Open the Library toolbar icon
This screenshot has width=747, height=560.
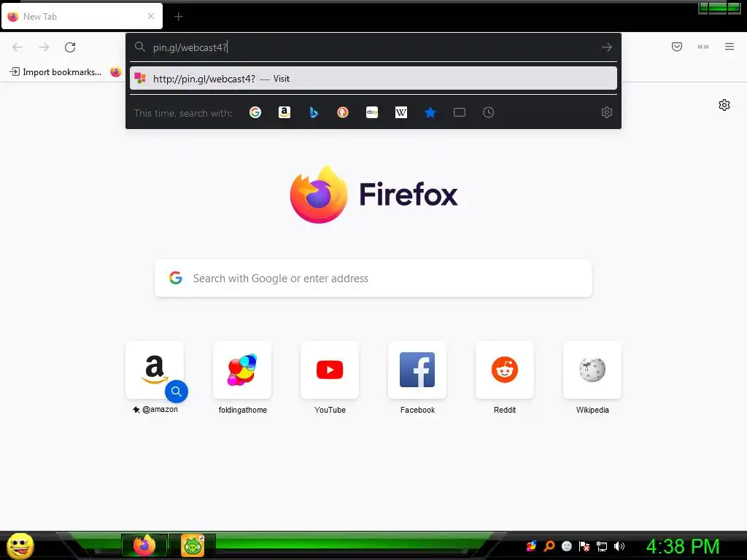tap(703, 47)
